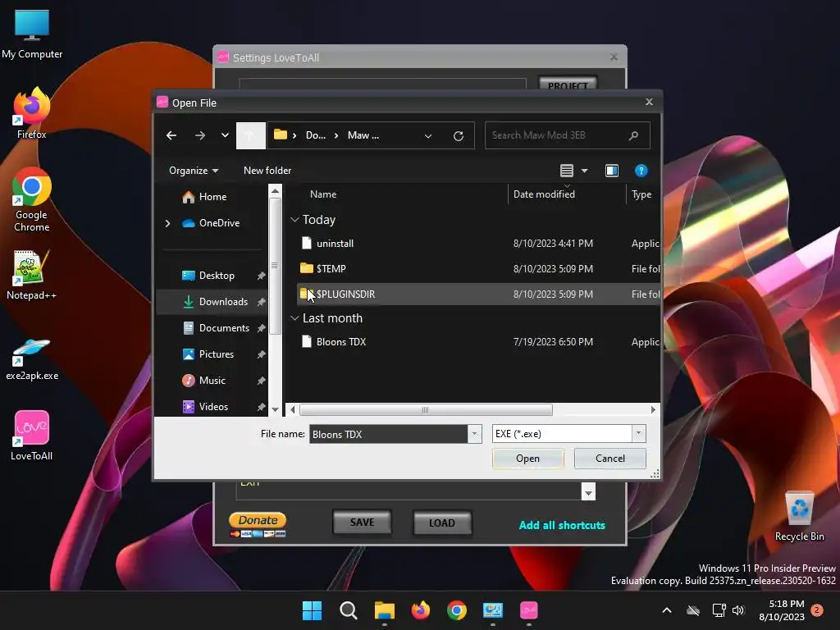Open view options dropdown arrow

coord(584,171)
